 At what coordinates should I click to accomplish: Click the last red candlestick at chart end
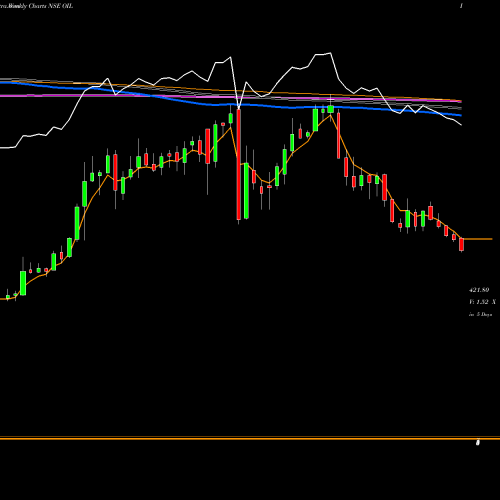point(461,244)
